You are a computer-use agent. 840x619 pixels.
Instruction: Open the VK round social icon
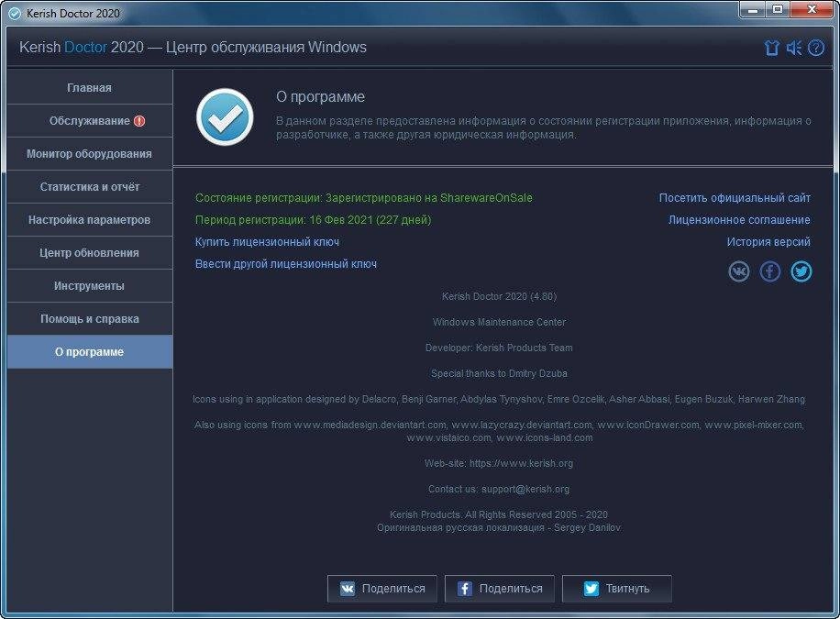pyautogui.click(x=739, y=271)
